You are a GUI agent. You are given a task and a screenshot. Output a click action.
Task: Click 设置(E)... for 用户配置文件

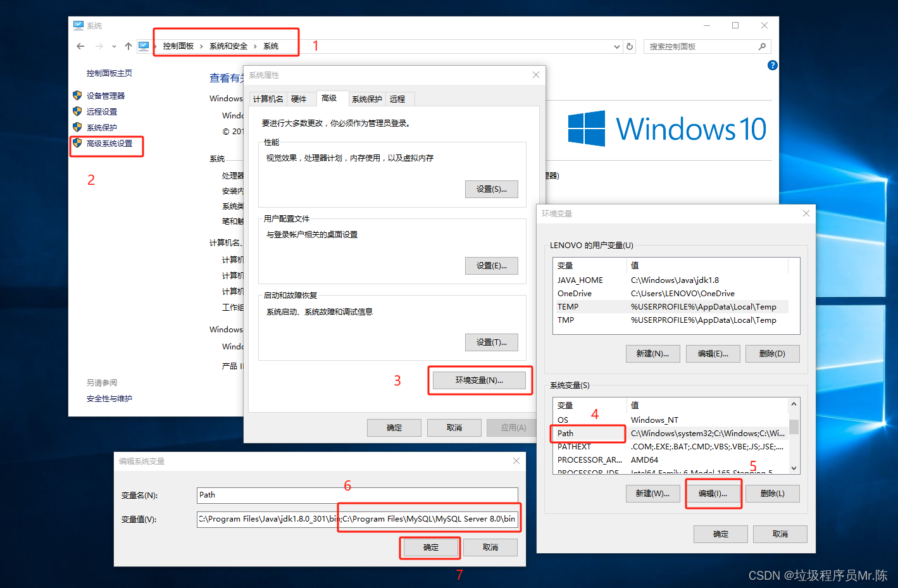point(492,266)
